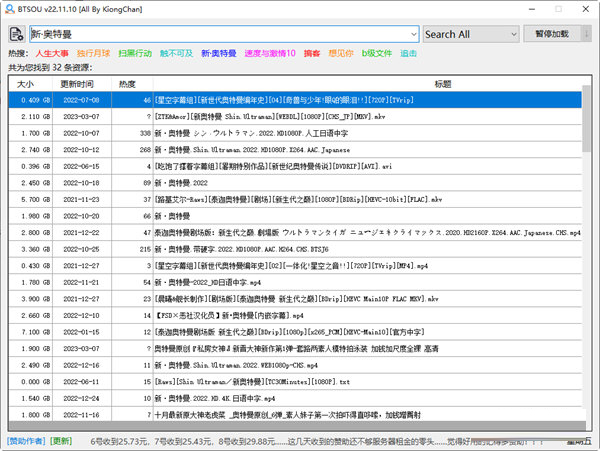The width and height of the screenshot is (600, 451).
Task: Sort results by 大小 size column header
Action: coord(27,84)
